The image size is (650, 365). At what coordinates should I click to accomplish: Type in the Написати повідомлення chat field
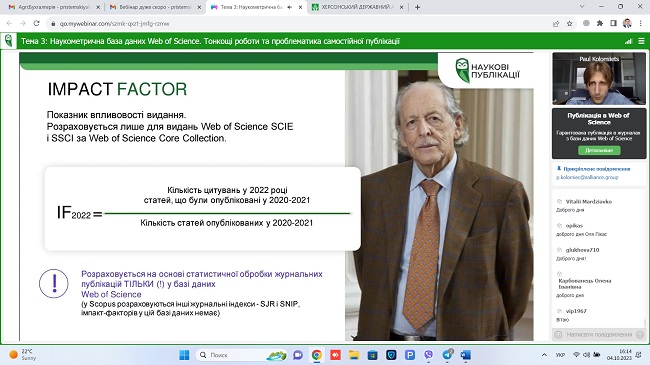click(599, 334)
